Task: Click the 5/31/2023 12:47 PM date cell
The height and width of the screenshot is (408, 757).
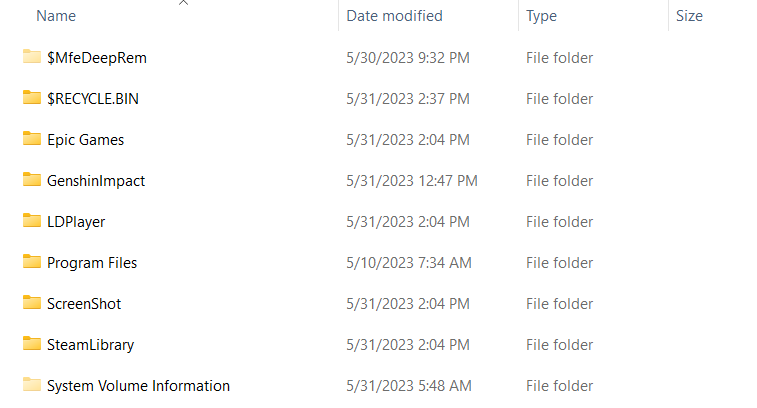Action: 412,181
